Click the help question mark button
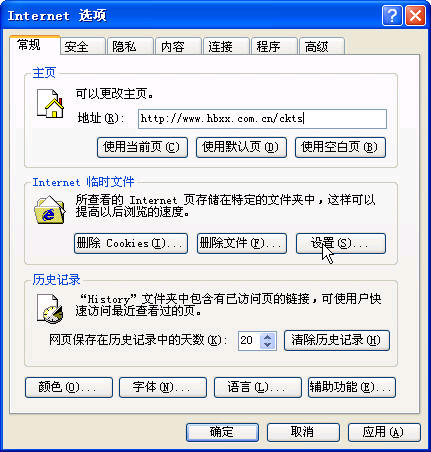 click(x=392, y=15)
